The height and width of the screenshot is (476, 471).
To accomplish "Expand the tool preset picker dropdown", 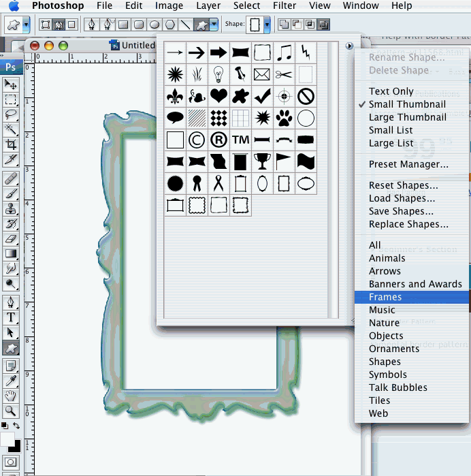I will tap(27, 25).
